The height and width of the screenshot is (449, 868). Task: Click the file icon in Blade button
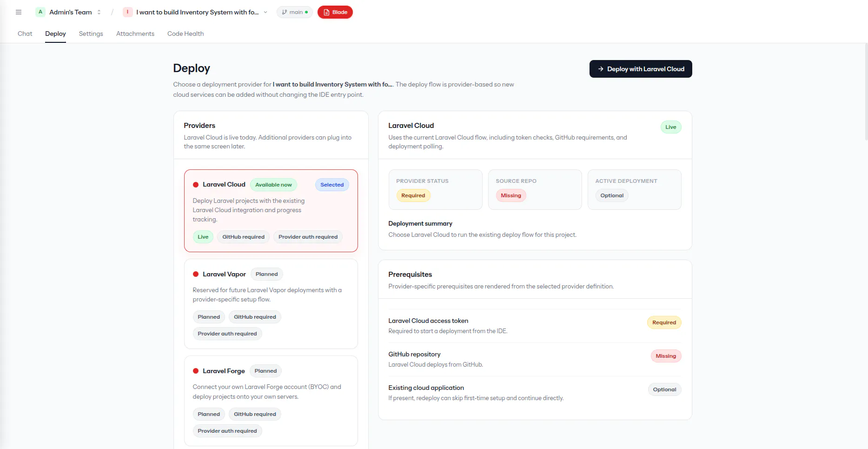pyautogui.click(x=326, y=12)
